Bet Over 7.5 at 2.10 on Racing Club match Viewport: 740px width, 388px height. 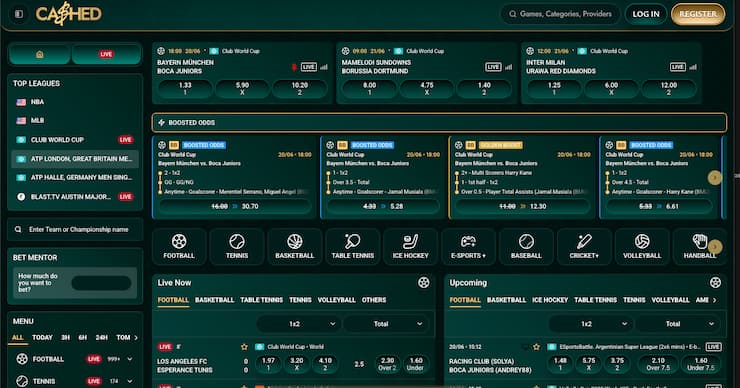pos(658,363)
